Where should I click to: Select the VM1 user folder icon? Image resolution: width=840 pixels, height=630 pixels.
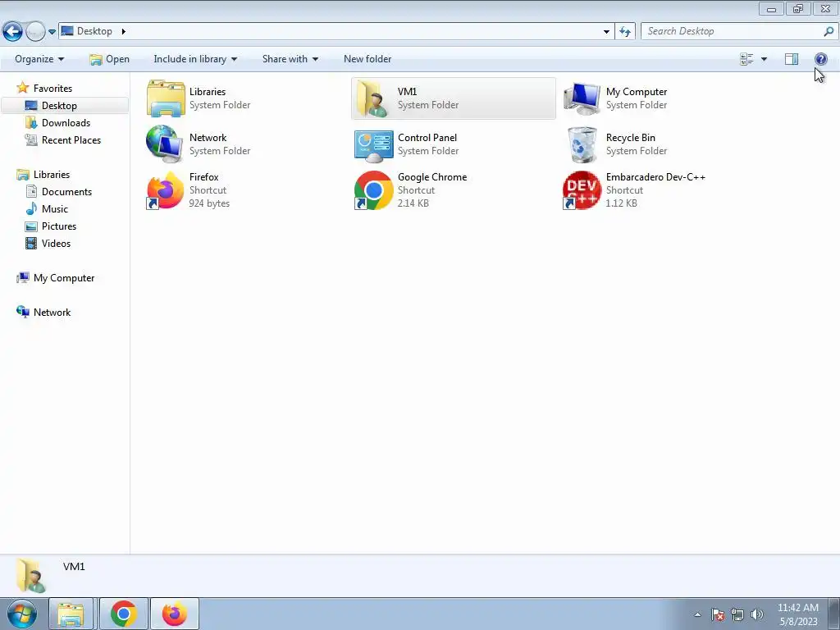(373, 98)
